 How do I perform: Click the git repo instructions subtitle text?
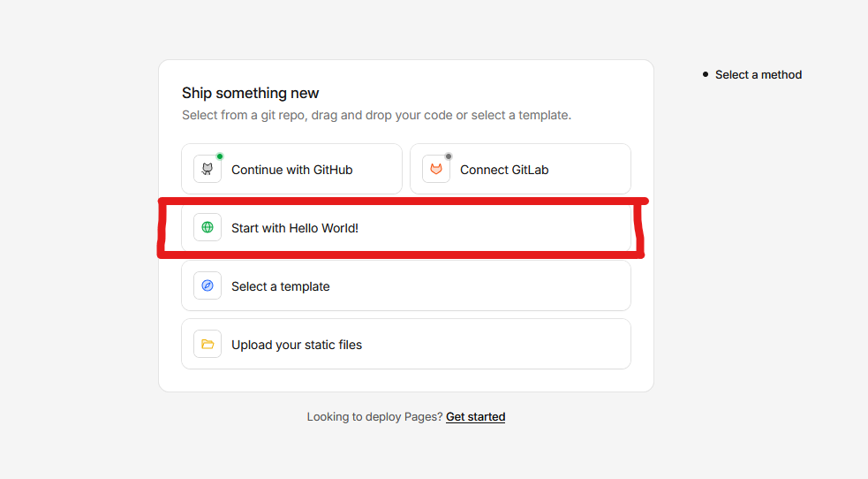tap(376, 115)
